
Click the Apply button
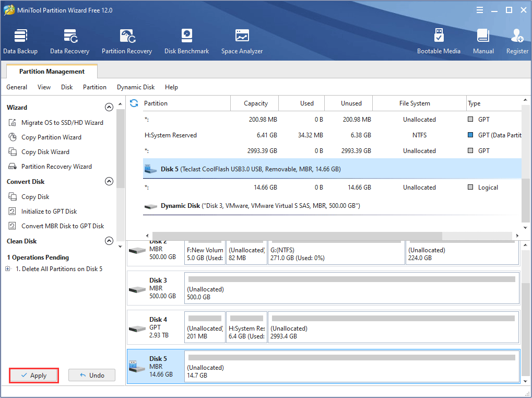point(34,375)
